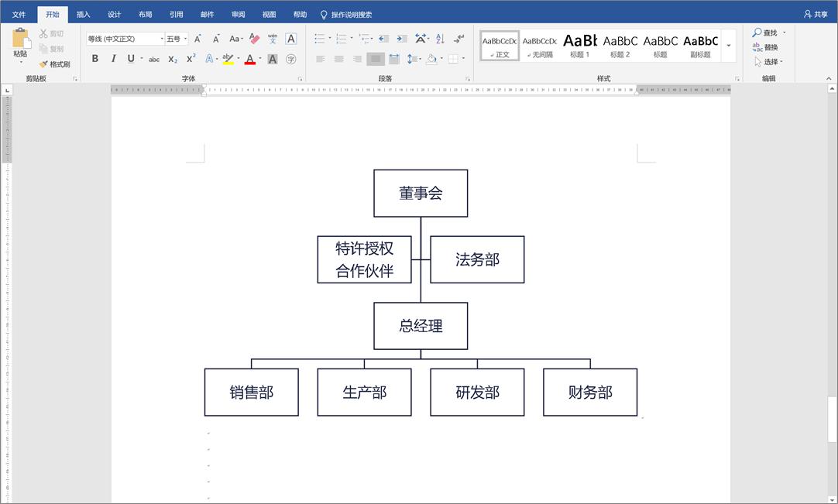
Task: Apply italic formatting with the I icon
Action: click(114, 59)
